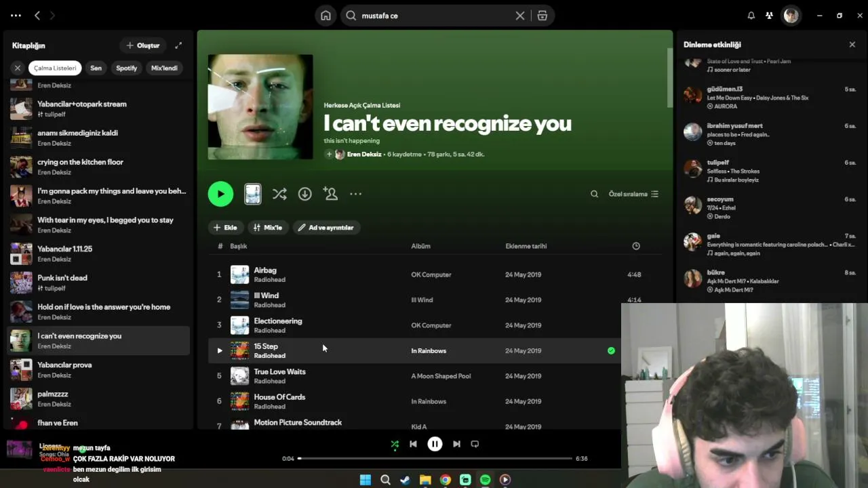Select the Electioneering track title

coord(278,321)
